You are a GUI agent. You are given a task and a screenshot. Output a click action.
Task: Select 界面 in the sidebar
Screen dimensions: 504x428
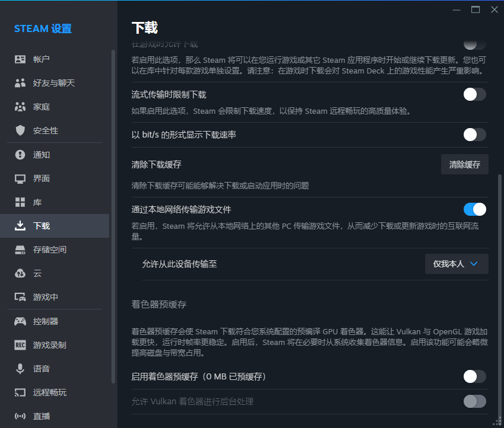click(x=55, y=178)
